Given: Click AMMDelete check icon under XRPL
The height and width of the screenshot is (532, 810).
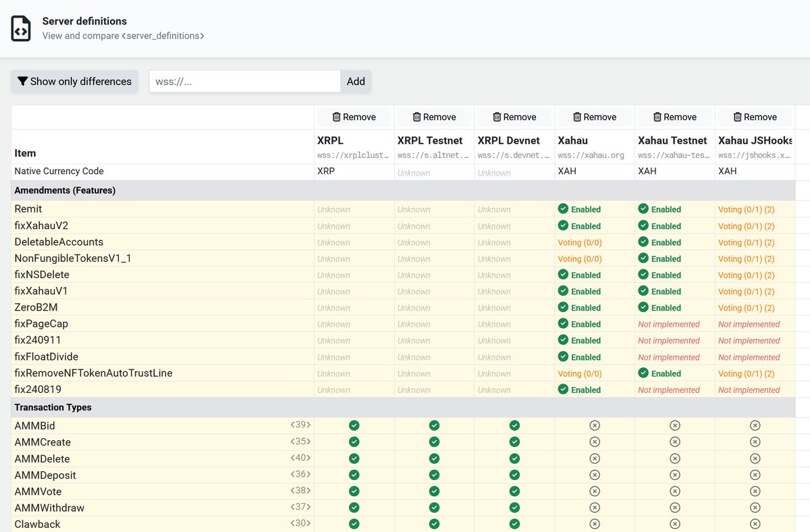Looking at the screenshot, I should (x=354, y=458).
